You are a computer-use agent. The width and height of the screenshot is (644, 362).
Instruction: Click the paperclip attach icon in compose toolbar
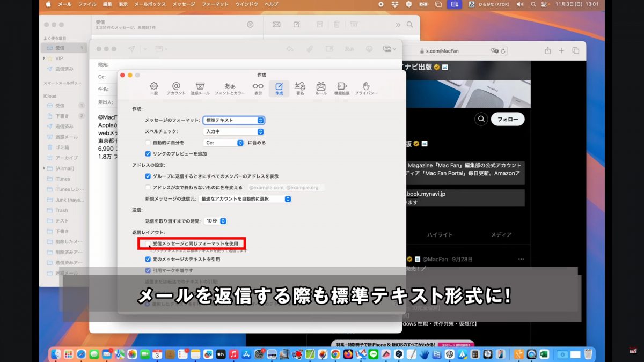310,49
